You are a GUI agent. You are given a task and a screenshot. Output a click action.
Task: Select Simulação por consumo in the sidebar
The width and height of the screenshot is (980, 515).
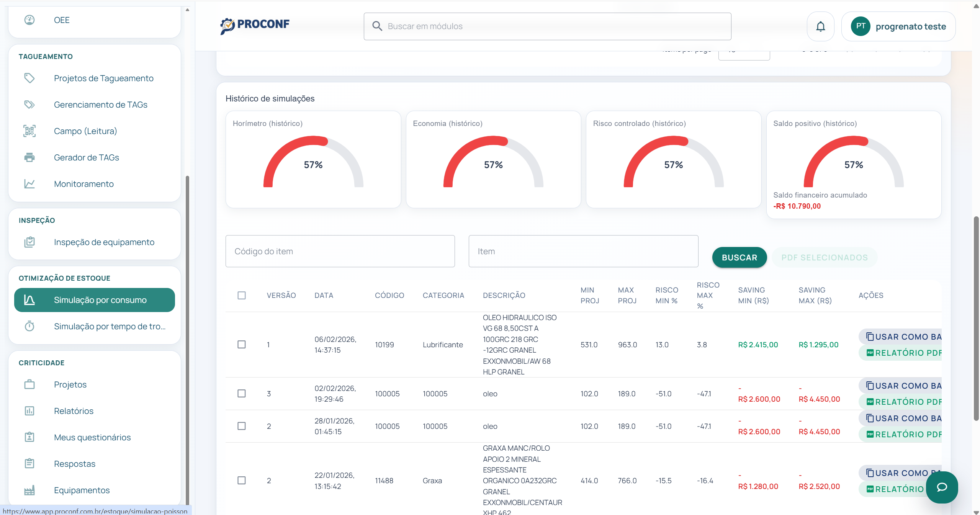[x=95, y=300]
